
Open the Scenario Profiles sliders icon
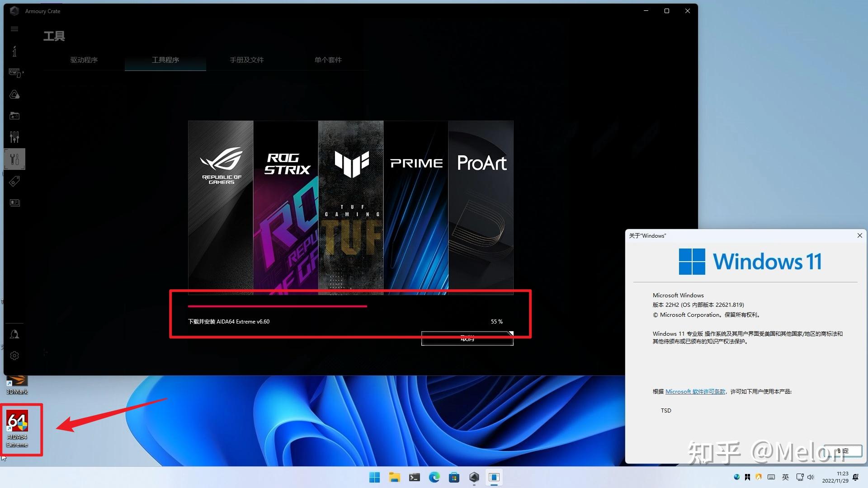pos(14,137)
